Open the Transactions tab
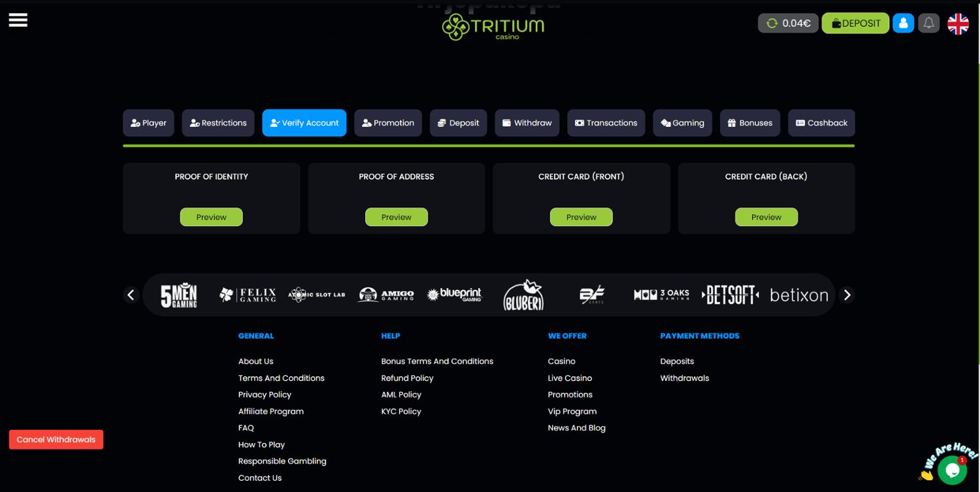Viewport: 980px width, 492px height. click(606, 123)
